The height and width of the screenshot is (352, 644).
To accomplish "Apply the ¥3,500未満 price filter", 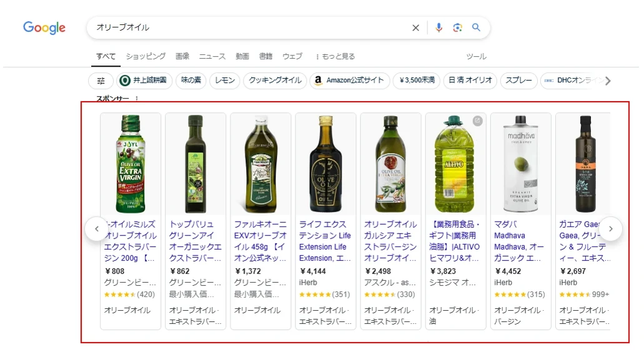I will click(x=416, y=81).
